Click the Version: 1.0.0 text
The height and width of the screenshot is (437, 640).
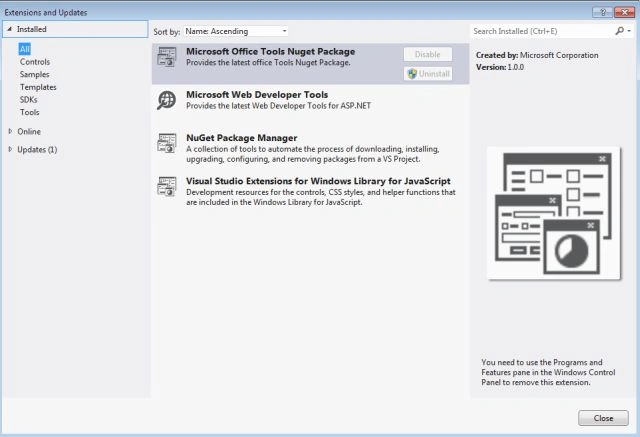(x=500, y=67)
